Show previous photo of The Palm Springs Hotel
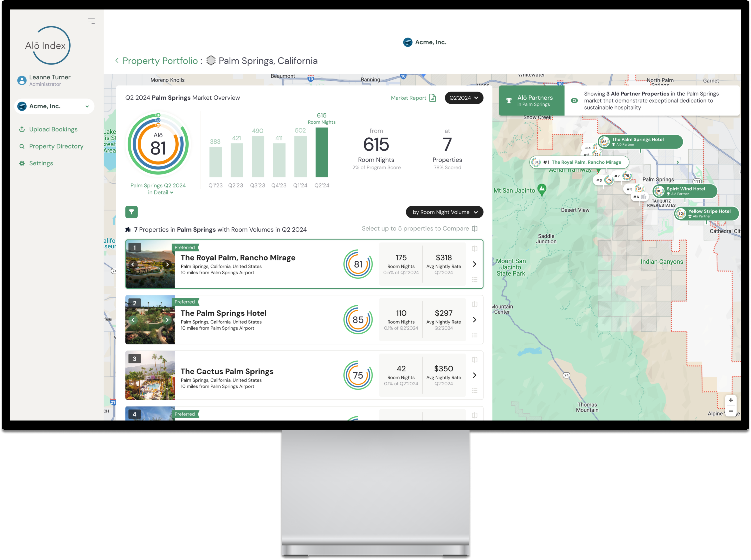The width and height of the screenshot is (751, 560). click(x=133, y=320)
